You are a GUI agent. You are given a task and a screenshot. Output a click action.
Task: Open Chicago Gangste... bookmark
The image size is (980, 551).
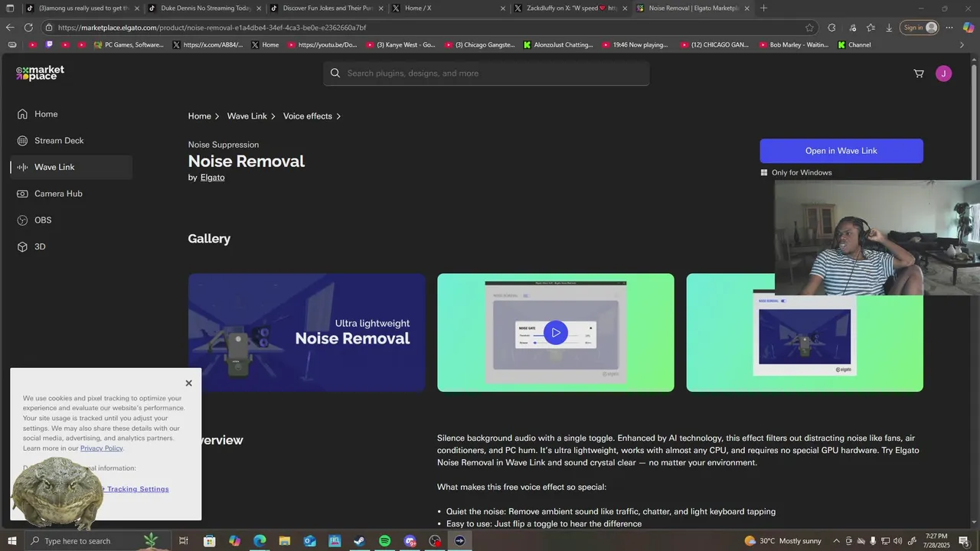[479, 45]
